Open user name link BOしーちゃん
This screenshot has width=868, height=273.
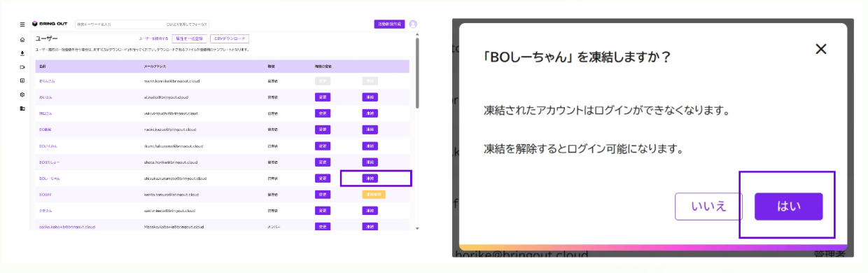50,178
